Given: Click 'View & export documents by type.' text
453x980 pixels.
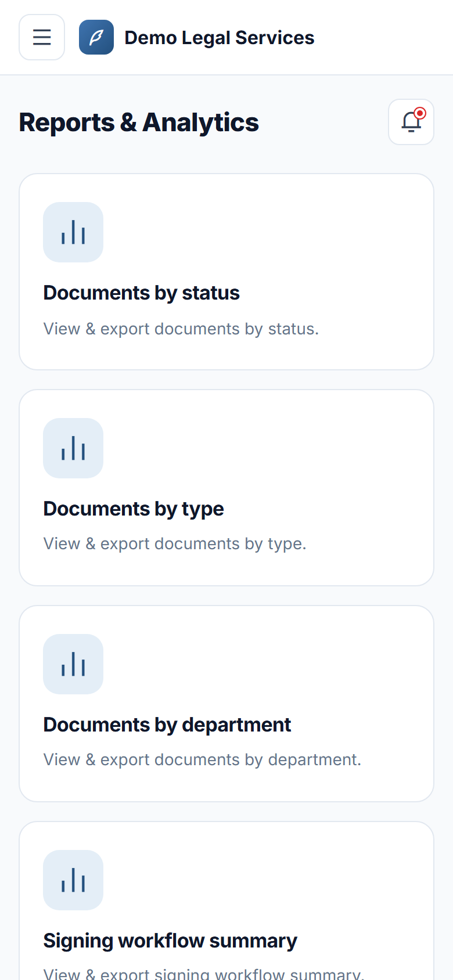Looking at the screenshot, I should tap(175, 543).
